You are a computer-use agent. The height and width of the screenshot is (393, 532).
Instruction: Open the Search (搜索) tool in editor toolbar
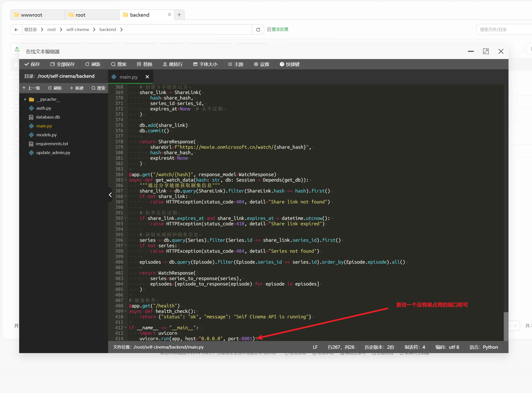coord(119,64)
